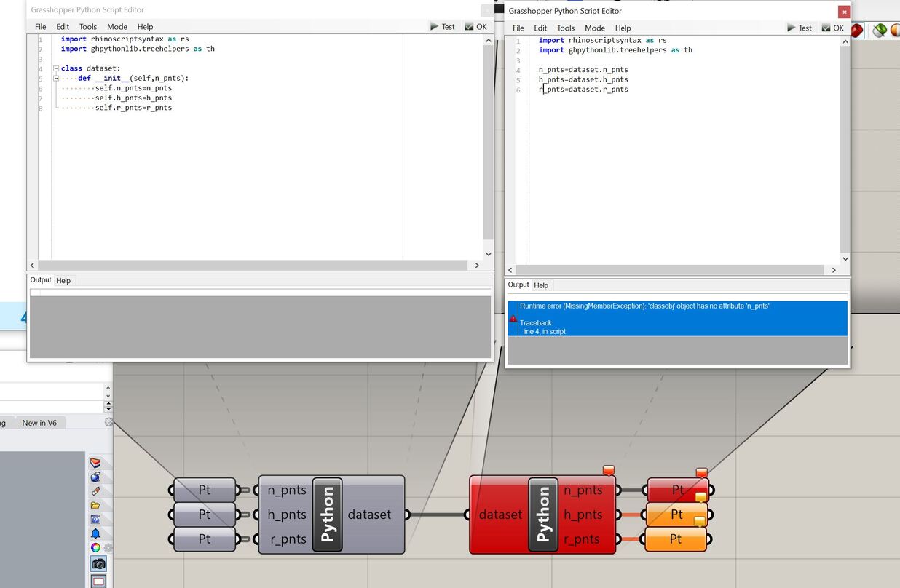Select Output tab in right editor
900x588 pixels.
click(518, 285)
